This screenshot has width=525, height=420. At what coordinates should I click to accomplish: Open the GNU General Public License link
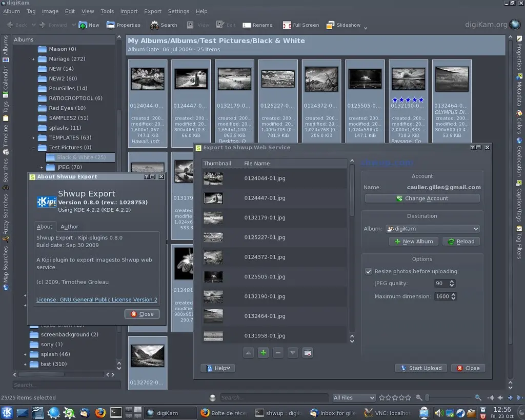pyautogui.click(x=97, y=299)
